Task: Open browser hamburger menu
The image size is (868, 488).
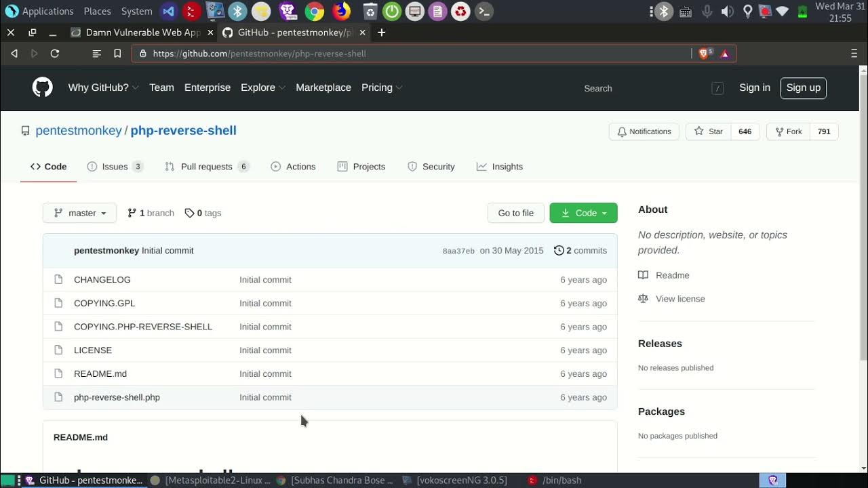Action: tap(854, 54)
